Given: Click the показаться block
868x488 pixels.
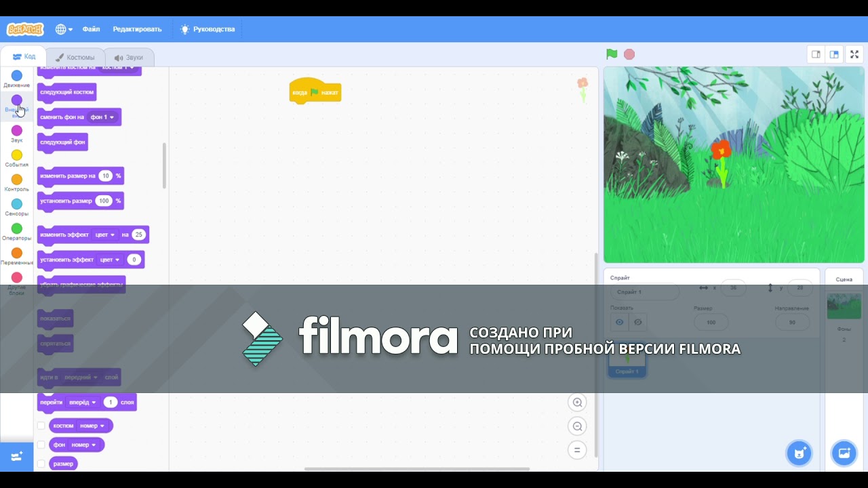Looking at the screenshot, I should click(x=55, y=319).
